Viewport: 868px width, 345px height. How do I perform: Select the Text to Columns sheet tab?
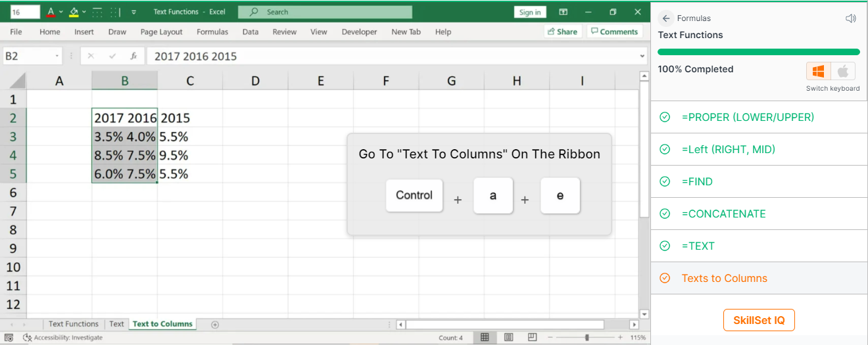coord(162,324)
